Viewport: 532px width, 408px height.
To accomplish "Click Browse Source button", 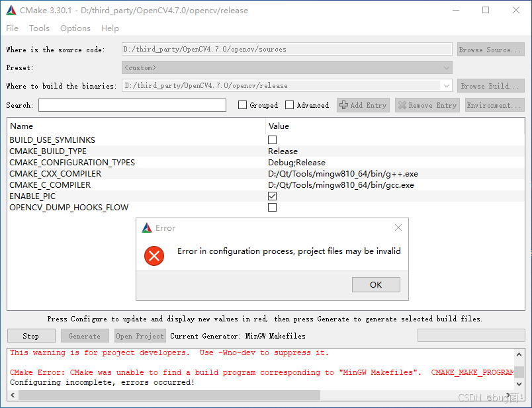I will 490,48.
